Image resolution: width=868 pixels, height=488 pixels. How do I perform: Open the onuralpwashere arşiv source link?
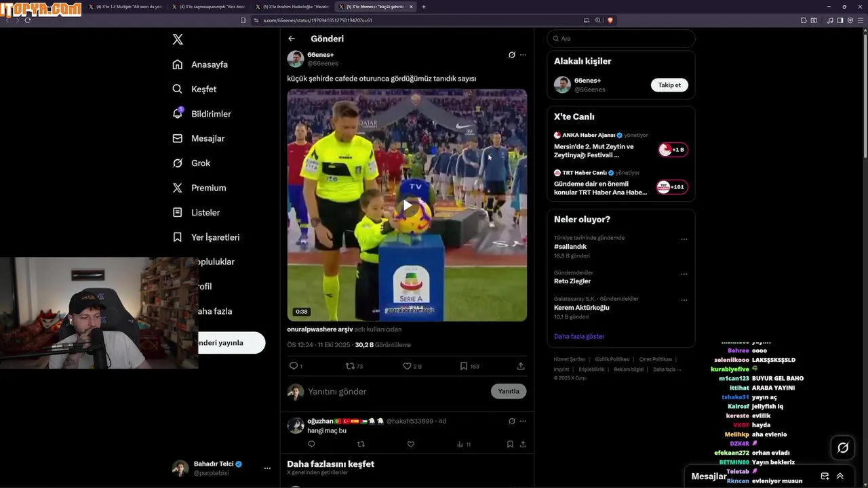[320, 329]
